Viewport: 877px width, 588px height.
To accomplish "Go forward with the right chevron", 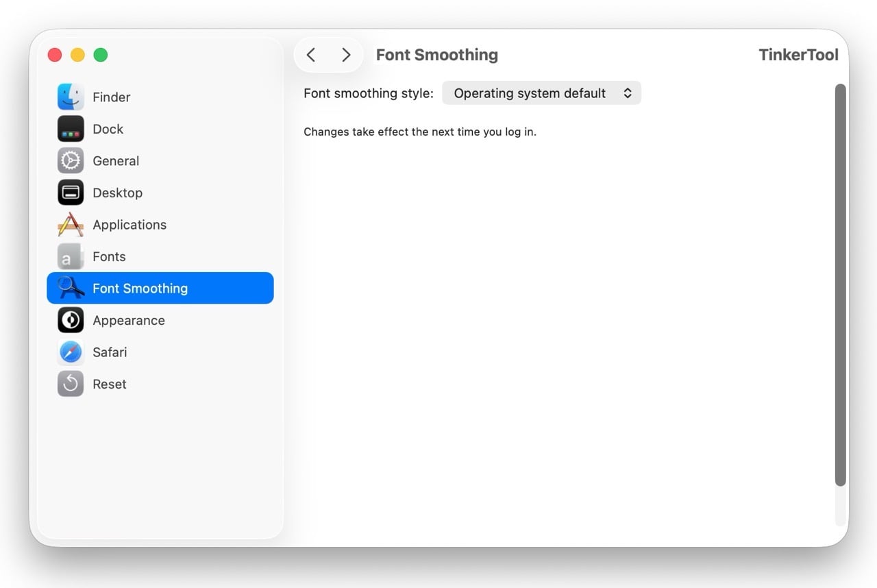I will pyautogui.click(x=346, y=55).
